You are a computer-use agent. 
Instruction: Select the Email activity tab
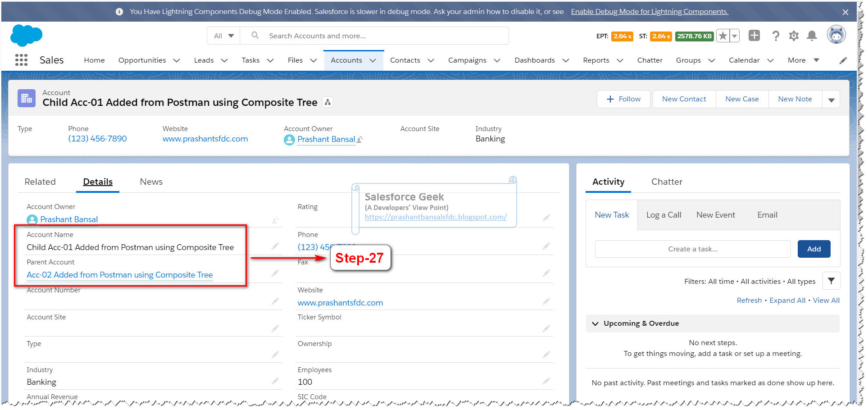pyautogui.click(x=767, y=215)
